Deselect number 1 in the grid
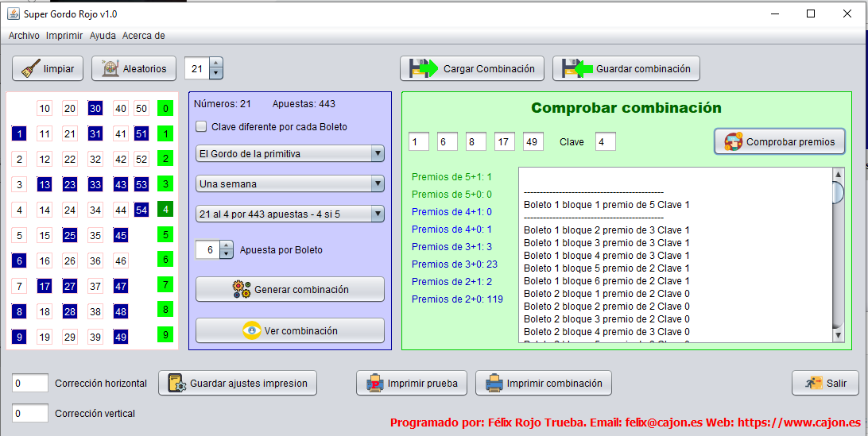The image size is (868, 436). pos(19,134)
